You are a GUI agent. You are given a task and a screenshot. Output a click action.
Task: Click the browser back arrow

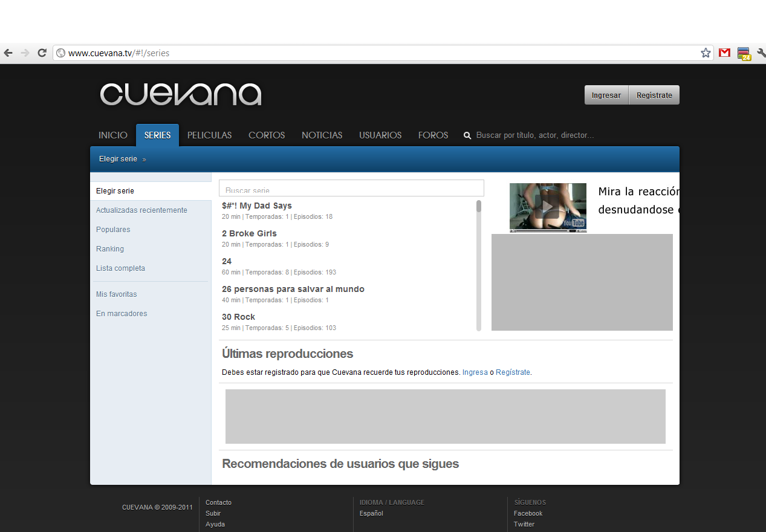point(8,53)
